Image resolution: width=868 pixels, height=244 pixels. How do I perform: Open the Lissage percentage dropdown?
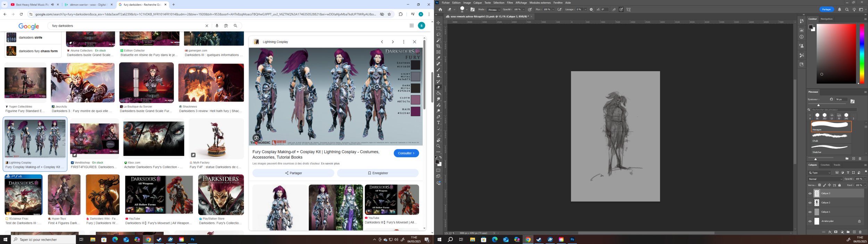(x=585, y=10)
